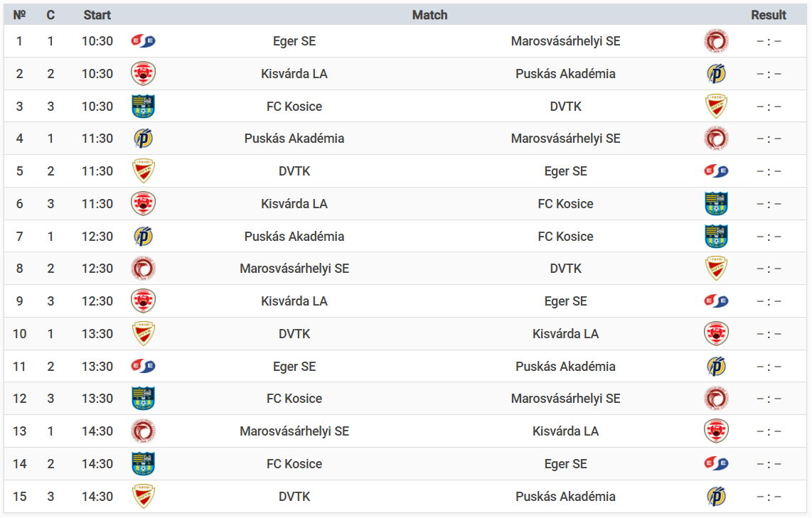The width and height of the screenshot is (812, 518).
Task: Open Kisvárda LA team in match 6
Action: coord(294,204)
